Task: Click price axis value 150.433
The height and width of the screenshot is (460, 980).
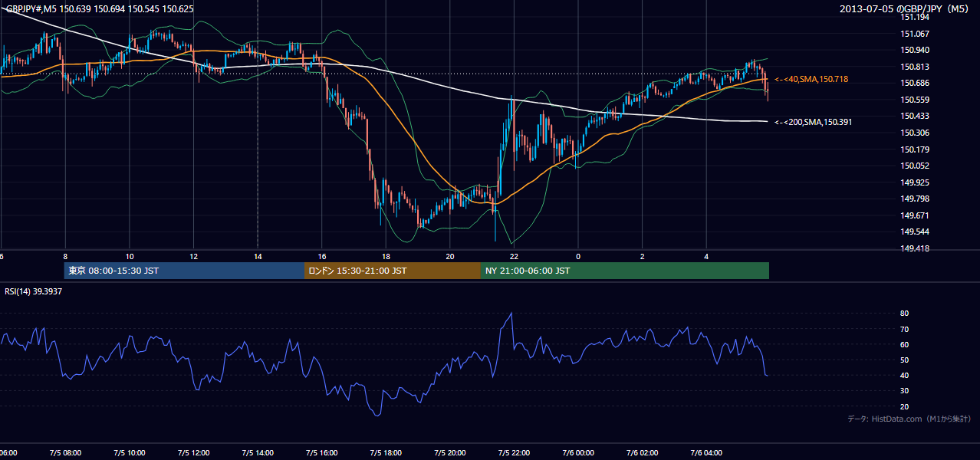Action: pos(916,116)
